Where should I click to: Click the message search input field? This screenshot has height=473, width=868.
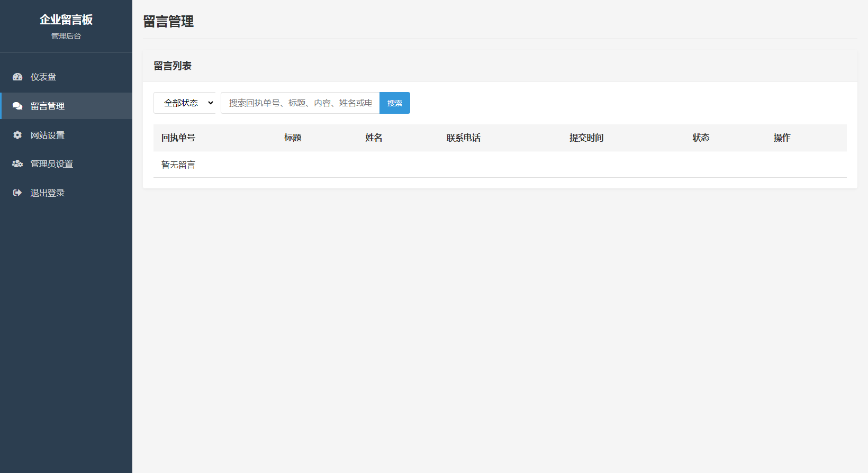[x=300, y=103]
